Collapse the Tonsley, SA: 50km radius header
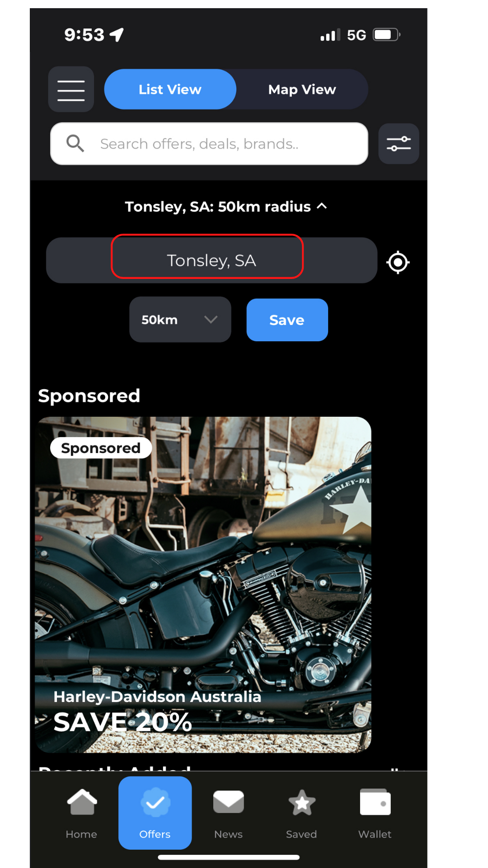 coord(226,207)
